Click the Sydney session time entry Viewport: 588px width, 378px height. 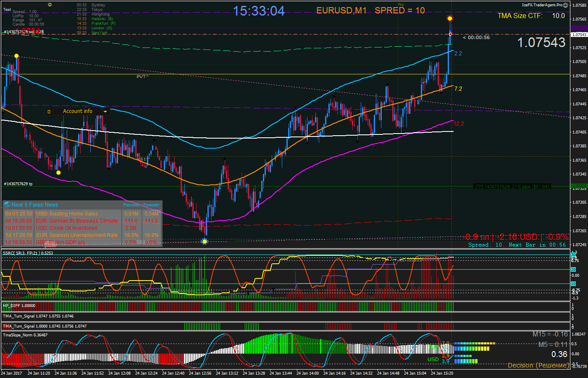[91, 5]
